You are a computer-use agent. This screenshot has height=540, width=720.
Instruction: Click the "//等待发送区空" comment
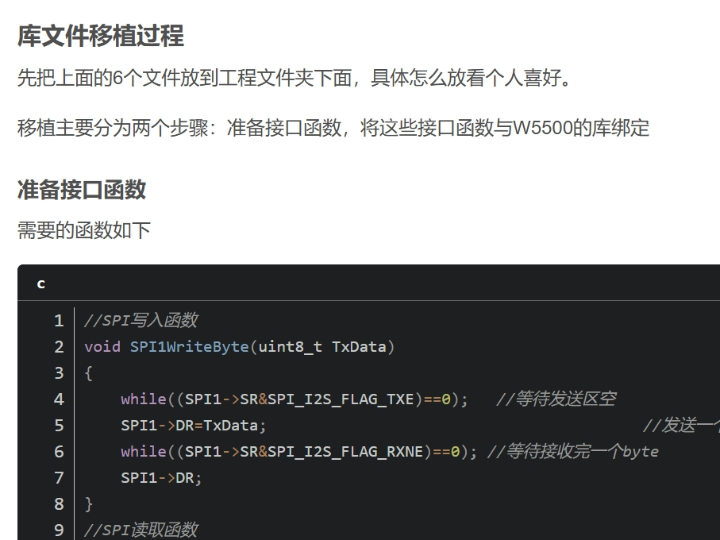[555, 399]
